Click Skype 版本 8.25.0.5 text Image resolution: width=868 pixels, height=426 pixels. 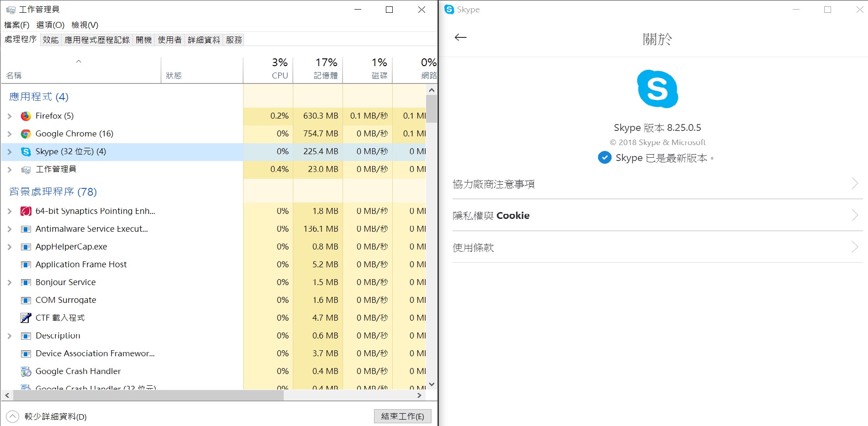click(x=657, y=128)
